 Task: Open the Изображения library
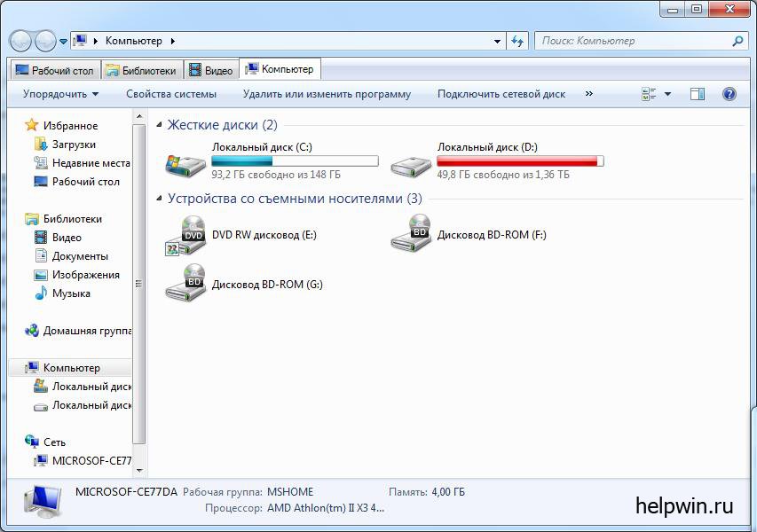point(86,275)
